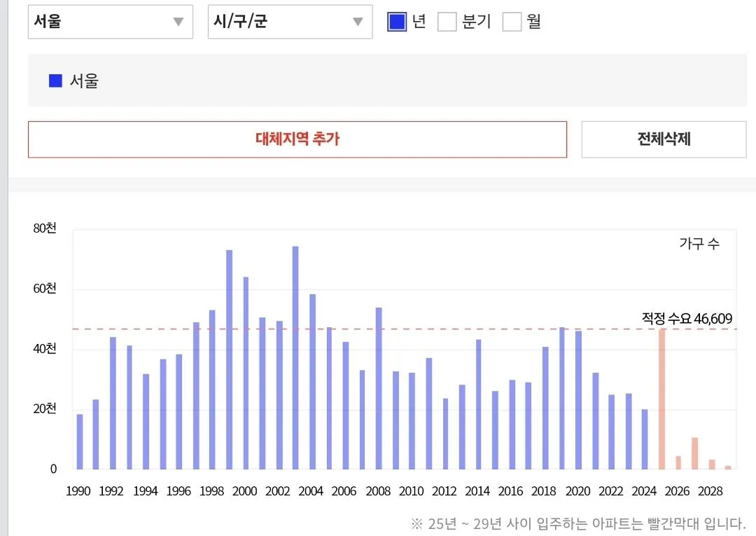
Task: Click the arrow on the 시/구/군 selector
Action: tap(358, 22)
